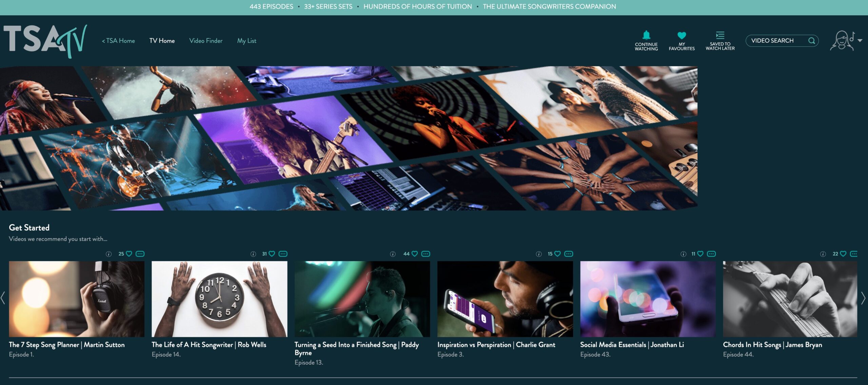The image size is (868, 385).
Task: Go to the Video Finder menu item
Action: (x=205, y=41)
